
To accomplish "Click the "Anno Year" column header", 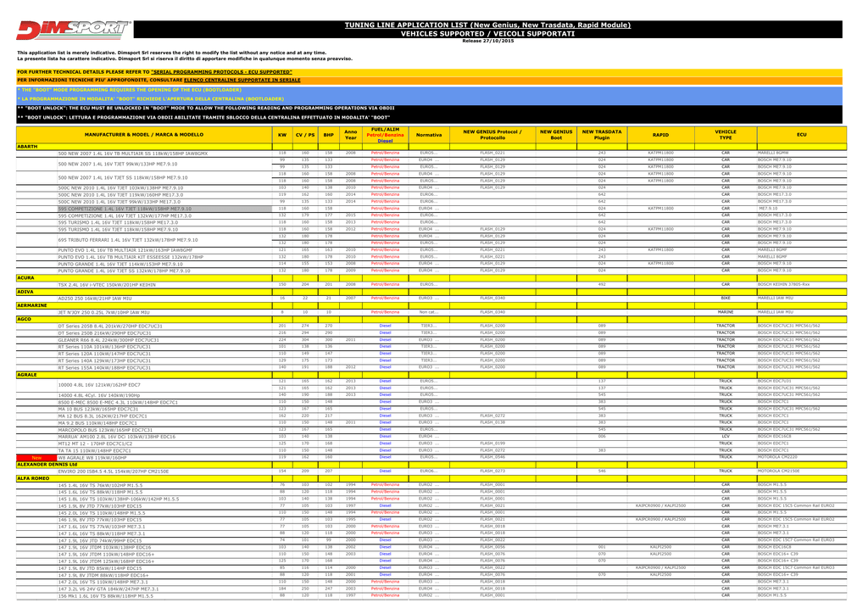I will [x=351, y=135].
